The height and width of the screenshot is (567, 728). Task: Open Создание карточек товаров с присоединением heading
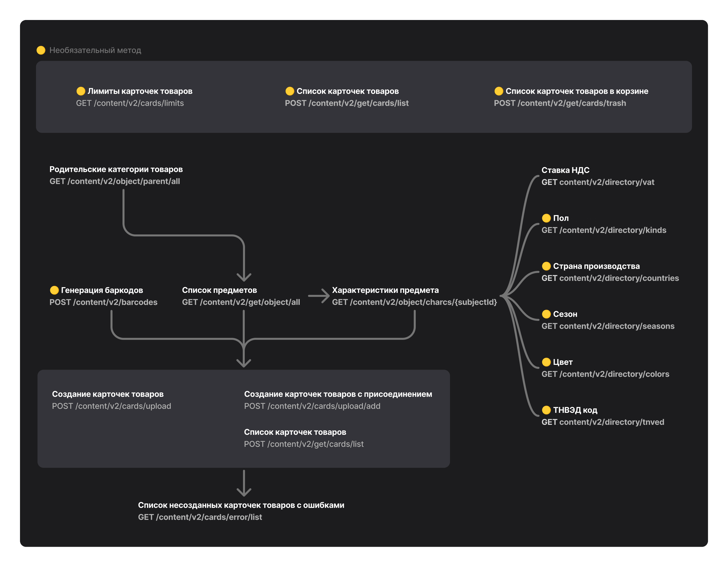[x=338, y=394]
